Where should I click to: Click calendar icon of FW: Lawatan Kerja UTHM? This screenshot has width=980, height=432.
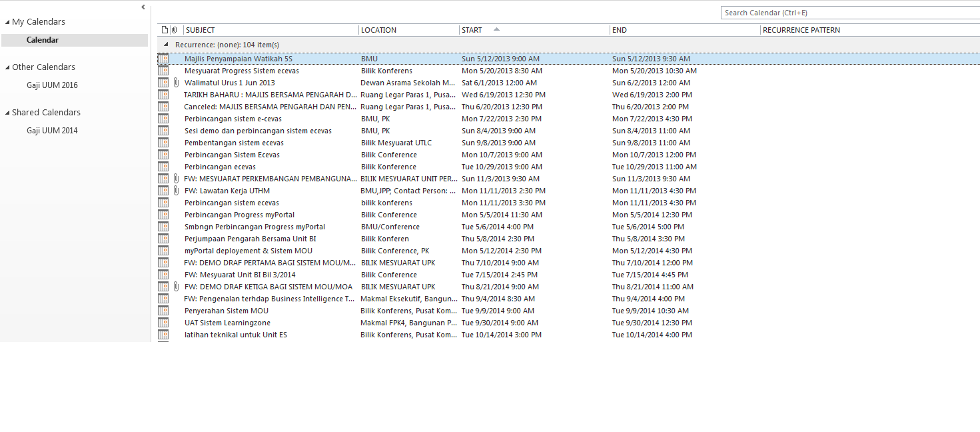tap(163, 191)
